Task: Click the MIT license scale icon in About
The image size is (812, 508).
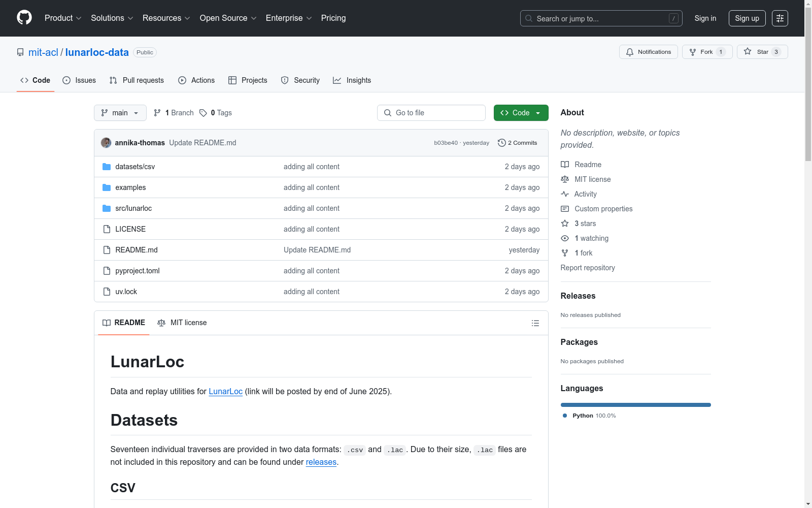Action: [565, 179]
